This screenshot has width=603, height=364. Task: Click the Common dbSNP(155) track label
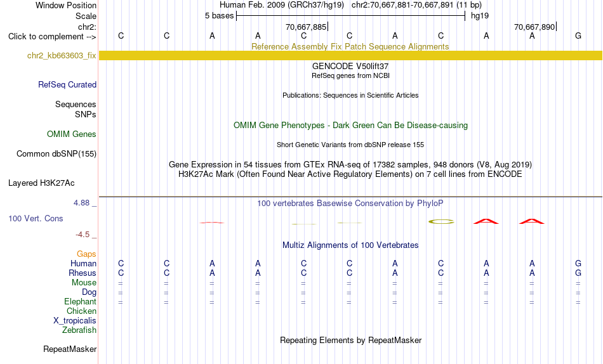pos(56,153)
